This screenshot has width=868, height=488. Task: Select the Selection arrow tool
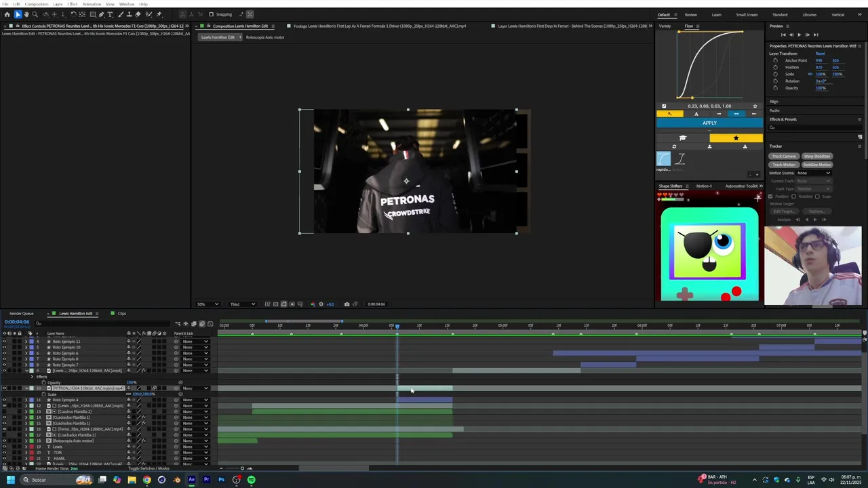point(18,14)
